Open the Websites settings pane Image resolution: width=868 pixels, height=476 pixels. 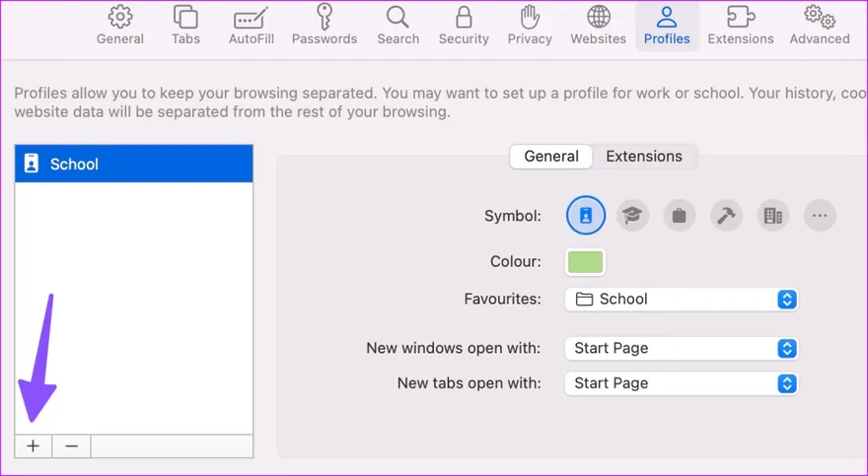[x=598, y=26]
